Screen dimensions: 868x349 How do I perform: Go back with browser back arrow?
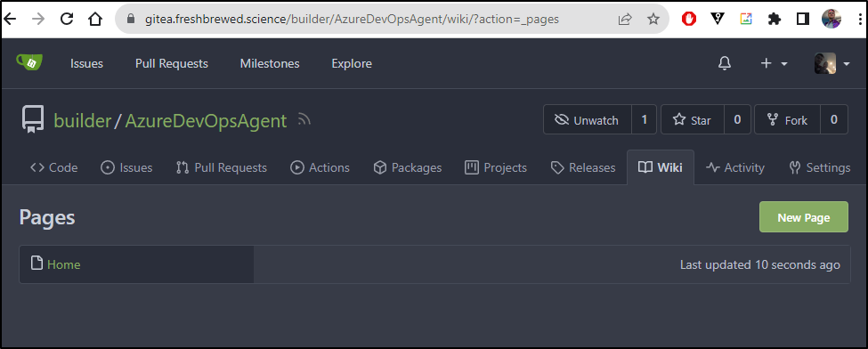pyautogui.click(x=11, y=19)
